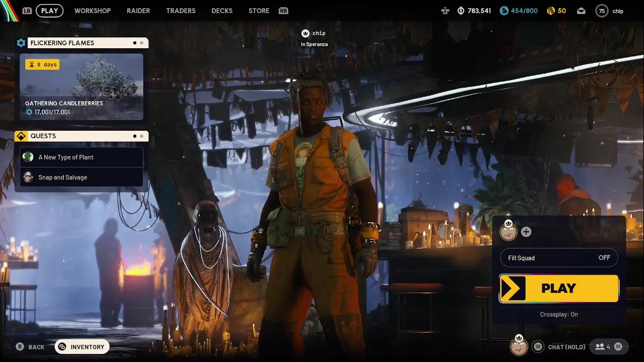Click the blue currency icon beside 454/800
The height and width of the screenshot is (362, 644).
(503, 11)
